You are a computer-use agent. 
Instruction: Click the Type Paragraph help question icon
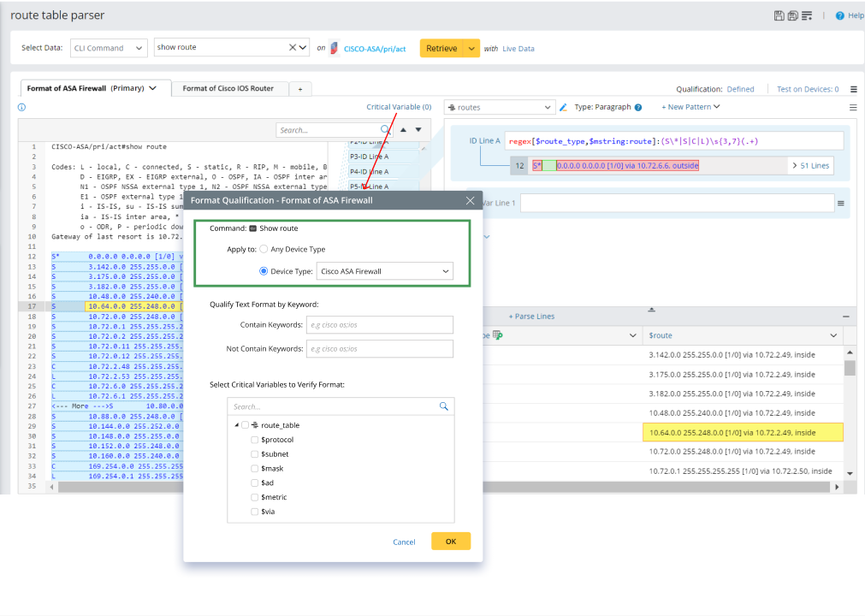click(638, 107)
